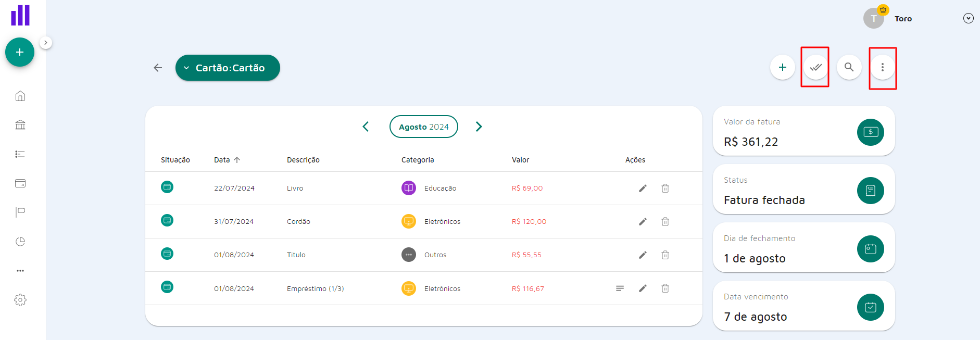This screenshot has height=340, width=980.
Task: Open the bank accounts sidebar icon
Action: click(x=20, y=125)
